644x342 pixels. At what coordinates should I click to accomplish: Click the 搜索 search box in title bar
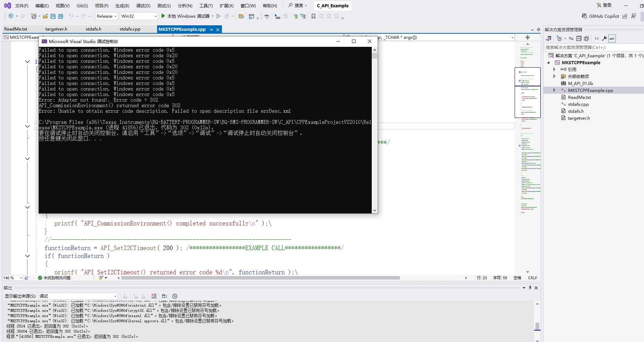(298, 6)
